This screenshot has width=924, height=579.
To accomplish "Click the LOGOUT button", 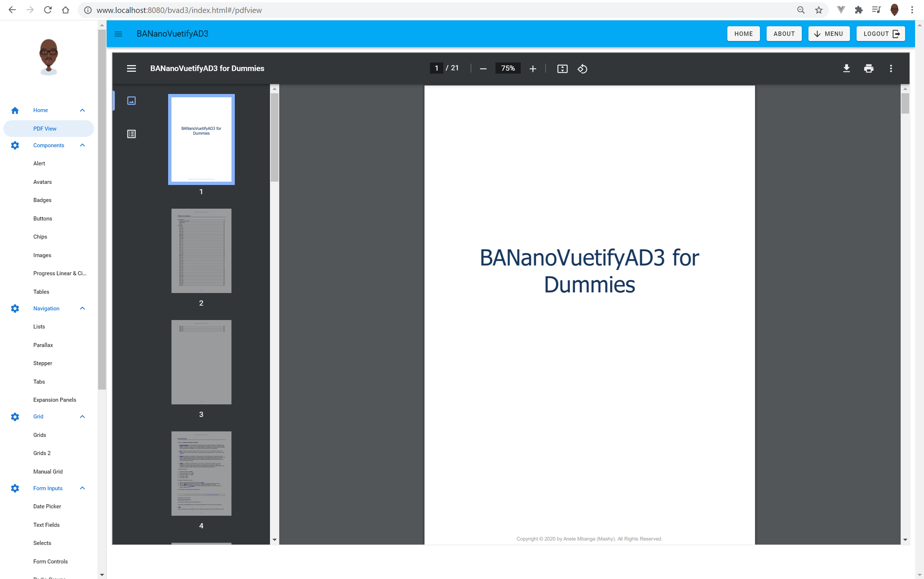I will click(x=881, y=34).
